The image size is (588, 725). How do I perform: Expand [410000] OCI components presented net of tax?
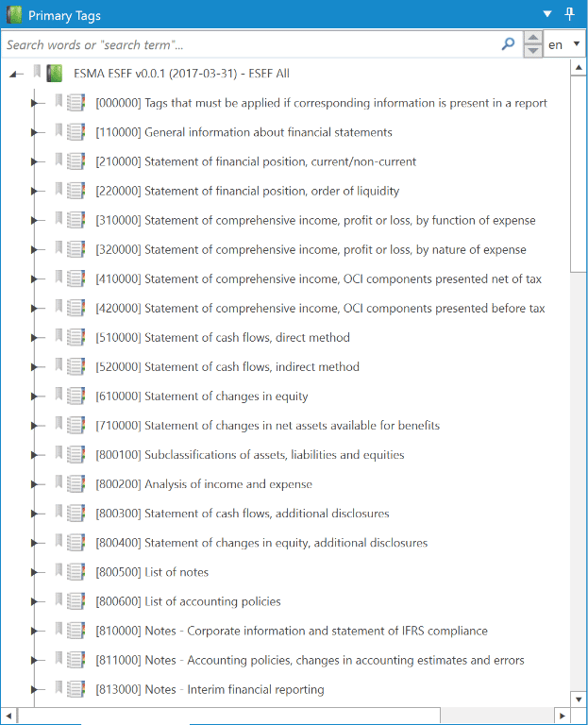[x=34, y=278]
